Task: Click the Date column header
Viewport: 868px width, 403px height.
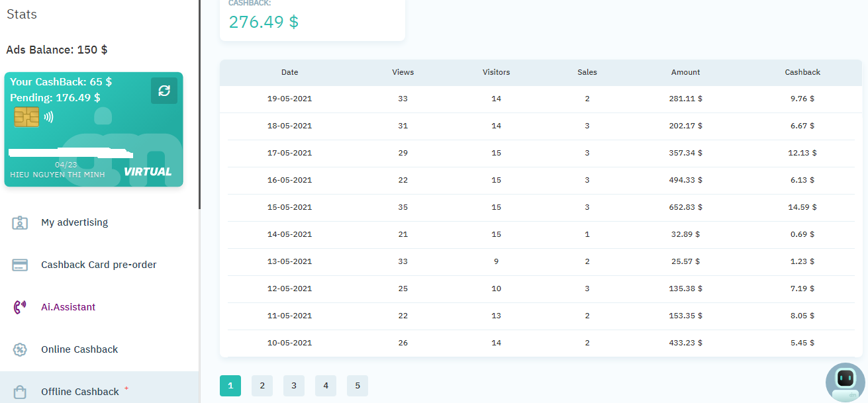Action: 289,72
